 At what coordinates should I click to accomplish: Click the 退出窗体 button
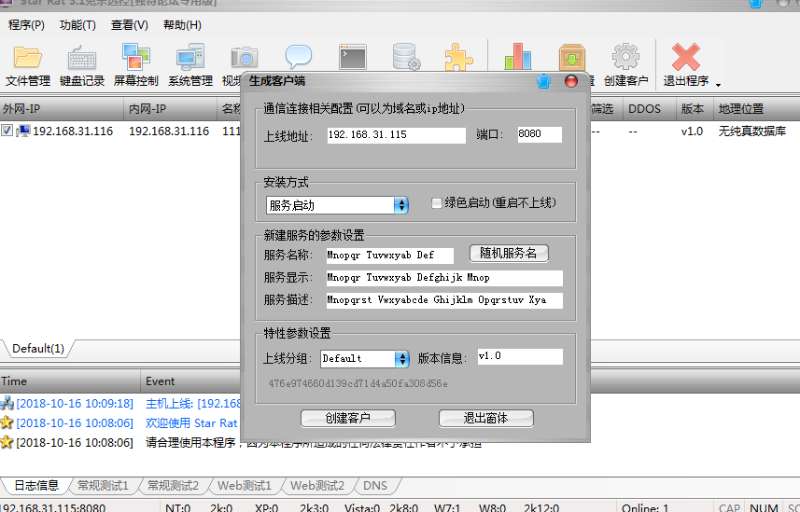[486, 418]
